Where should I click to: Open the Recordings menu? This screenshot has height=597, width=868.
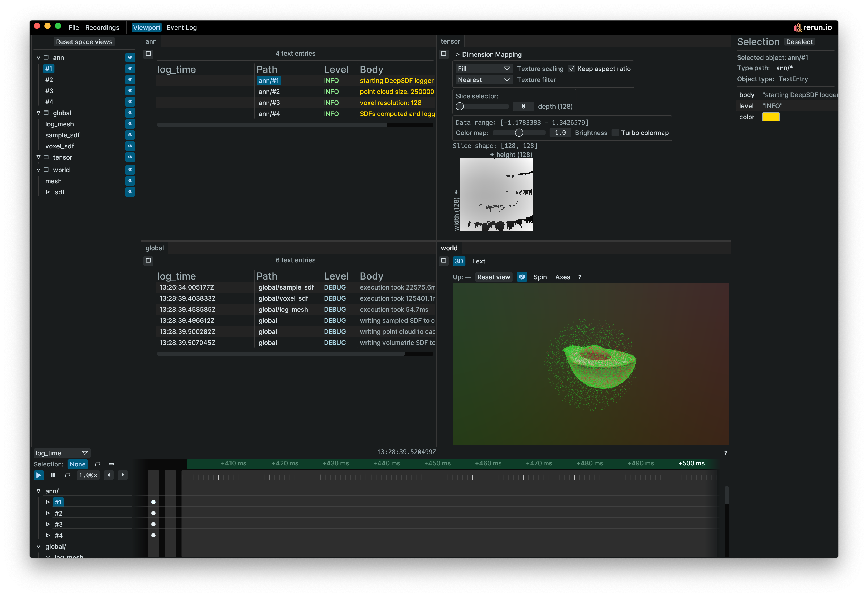102,27
